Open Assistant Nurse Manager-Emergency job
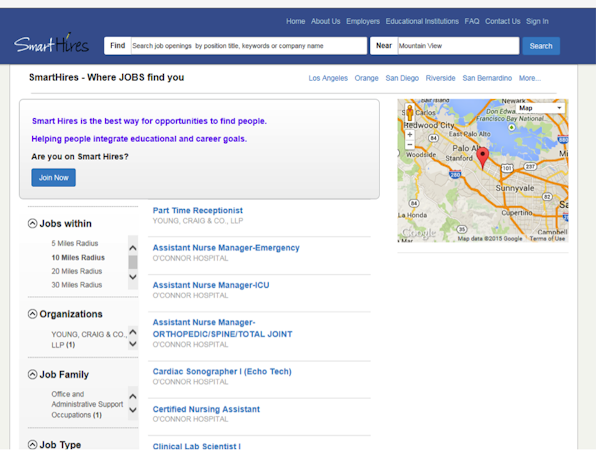Screen dimensions: 596x450 tap(226, 247)
